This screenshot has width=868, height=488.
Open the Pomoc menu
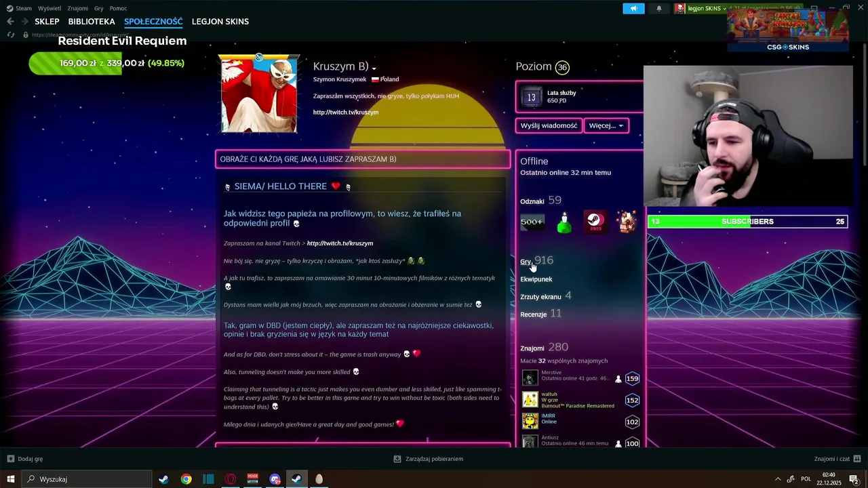click(118, 8)
